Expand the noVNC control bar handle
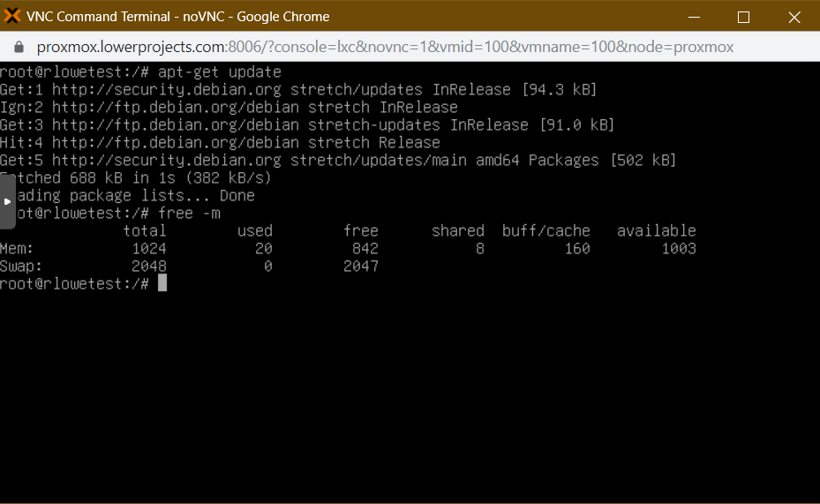This screenshot has height=504, width=820. pos(7,201)
